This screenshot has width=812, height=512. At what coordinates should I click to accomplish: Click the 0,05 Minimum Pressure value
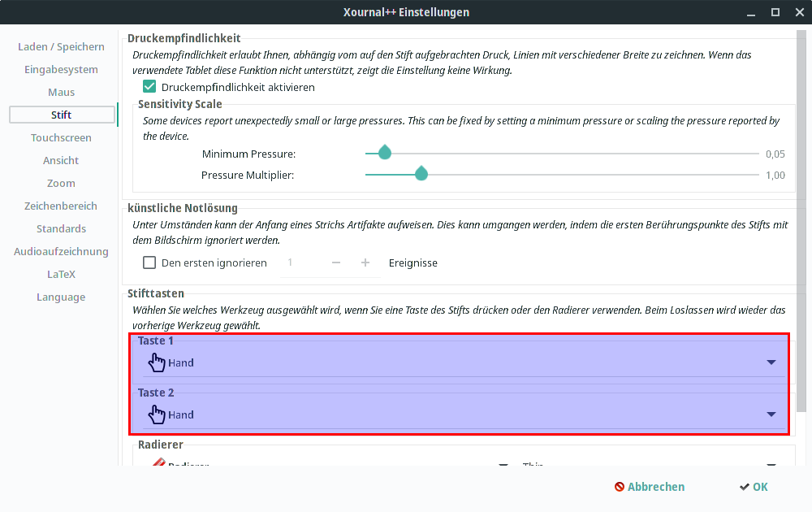coord(775,154)
